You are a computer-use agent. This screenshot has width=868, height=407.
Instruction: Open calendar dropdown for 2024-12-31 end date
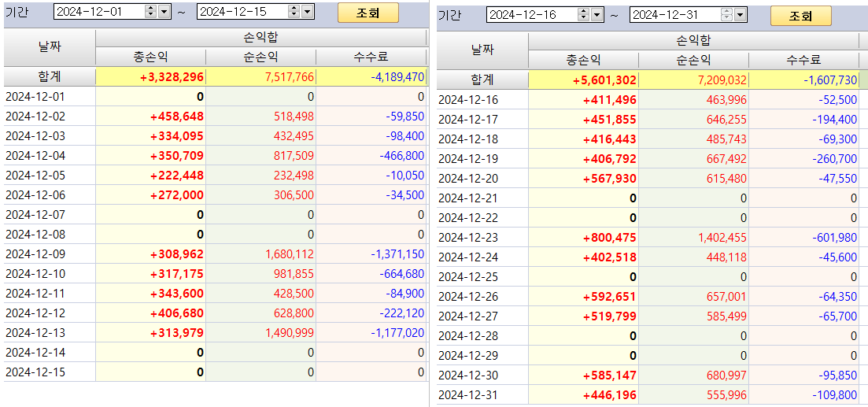pyautogui.click(x=741, y=15)
